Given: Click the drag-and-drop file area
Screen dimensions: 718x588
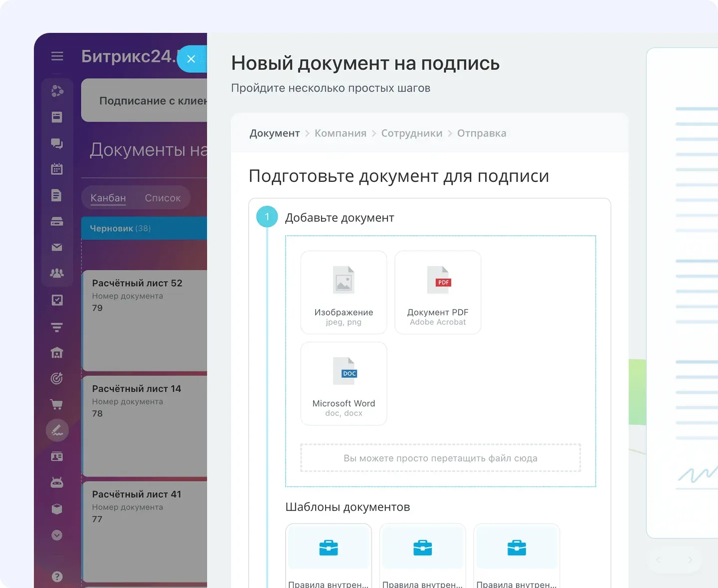Looking at the screenshot, I should [440, 458].
